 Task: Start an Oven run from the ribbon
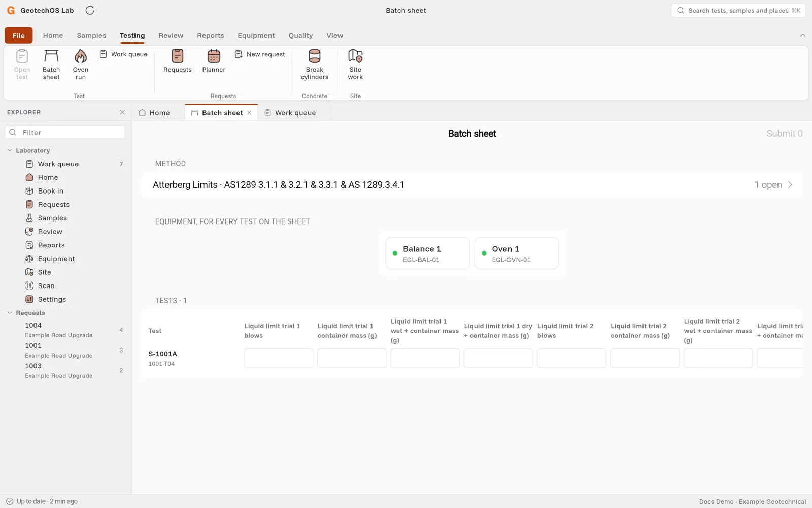pos(81,65)
